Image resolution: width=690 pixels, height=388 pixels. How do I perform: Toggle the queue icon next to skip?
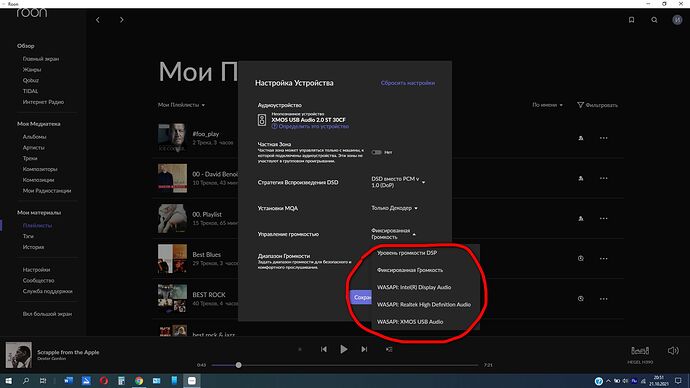point(389,349)
